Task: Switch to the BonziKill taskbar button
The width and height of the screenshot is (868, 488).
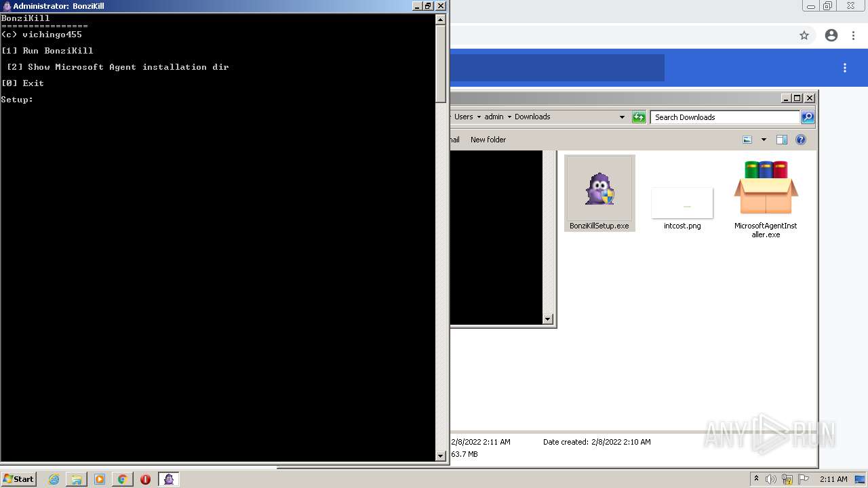Action: coord(169,479)
